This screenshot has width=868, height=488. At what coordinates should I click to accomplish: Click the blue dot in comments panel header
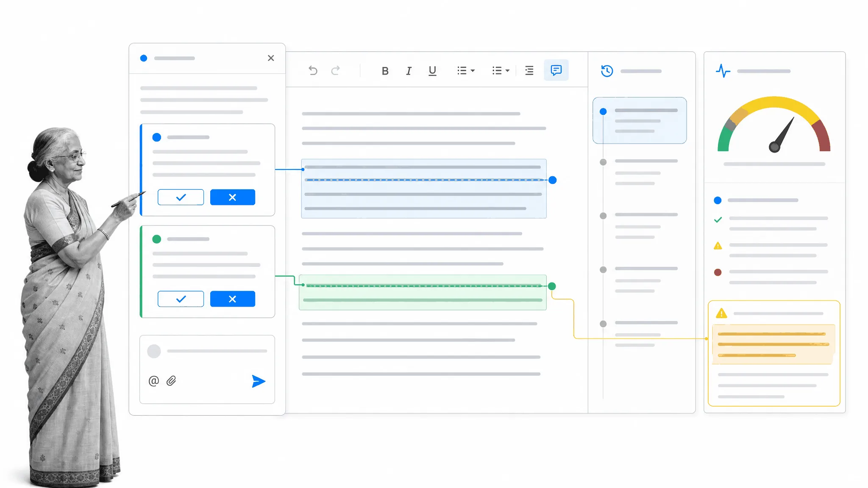point(144,58)
